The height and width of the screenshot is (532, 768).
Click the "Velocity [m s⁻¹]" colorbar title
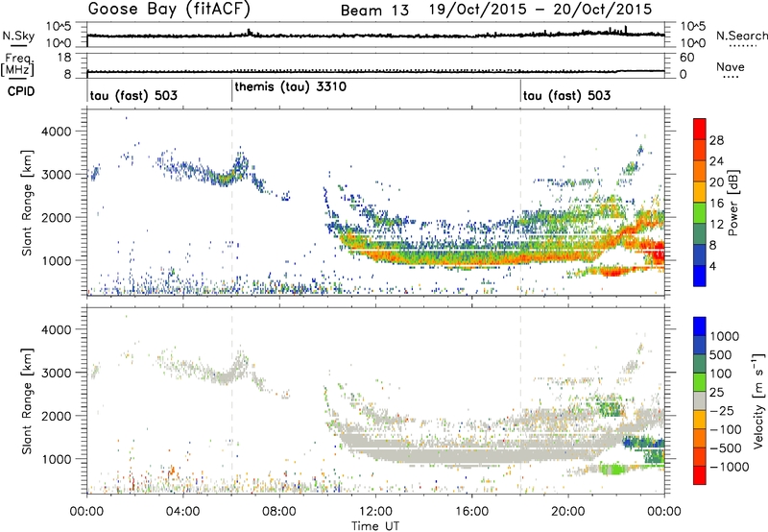(x=758, y=400)
